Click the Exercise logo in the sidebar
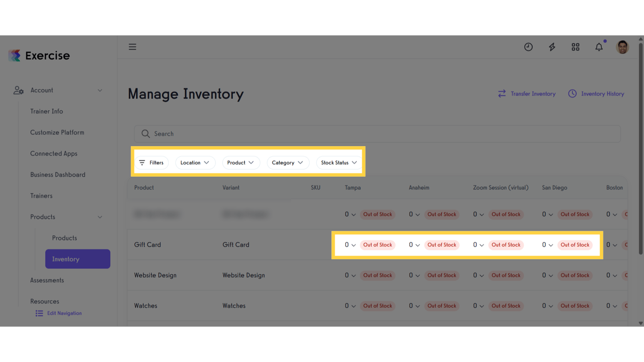The width and height of the screenshot is (644, 362). (x=39, y=55)
